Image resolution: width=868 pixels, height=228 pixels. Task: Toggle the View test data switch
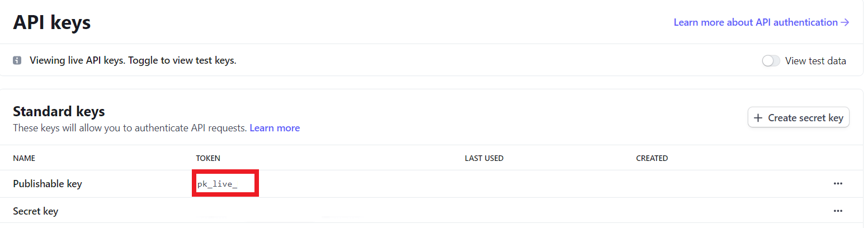coord(771,61)
